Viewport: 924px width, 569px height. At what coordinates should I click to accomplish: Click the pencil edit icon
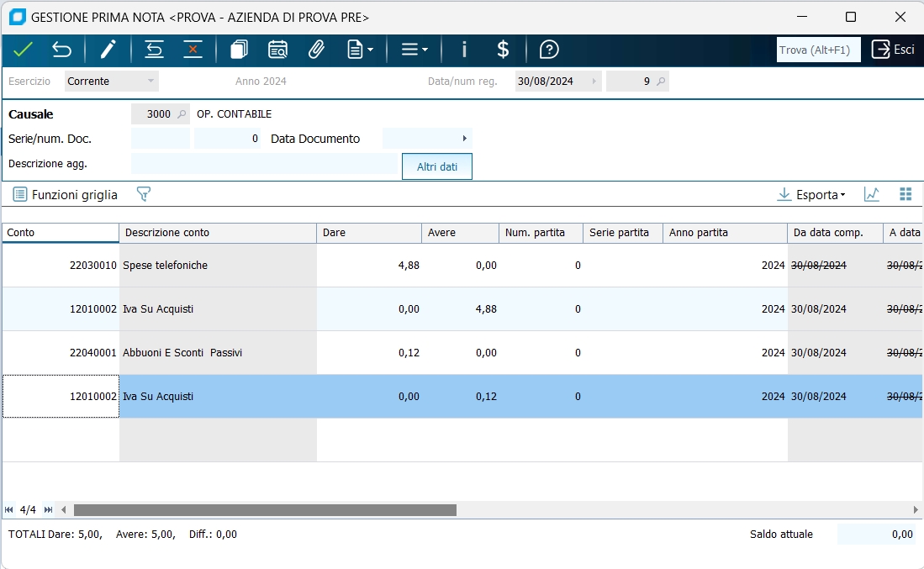coord(108,50)
